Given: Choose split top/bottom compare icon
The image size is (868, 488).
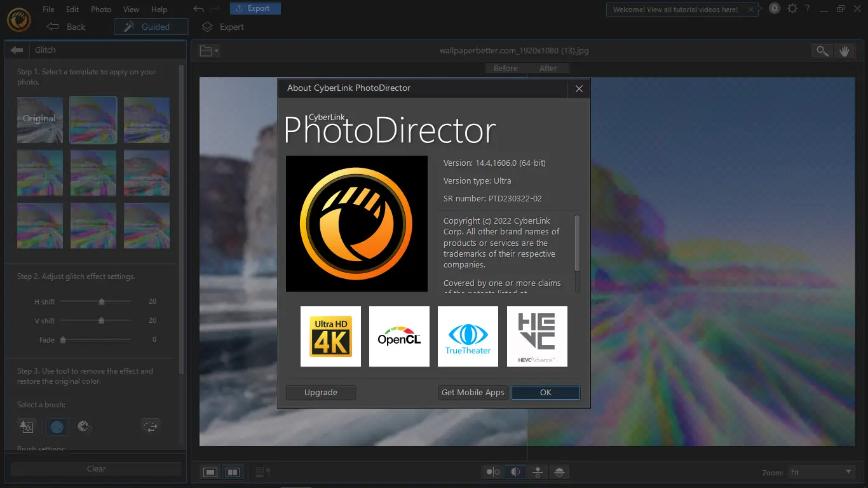Looking at the screenshot, I should click(559, 471).
